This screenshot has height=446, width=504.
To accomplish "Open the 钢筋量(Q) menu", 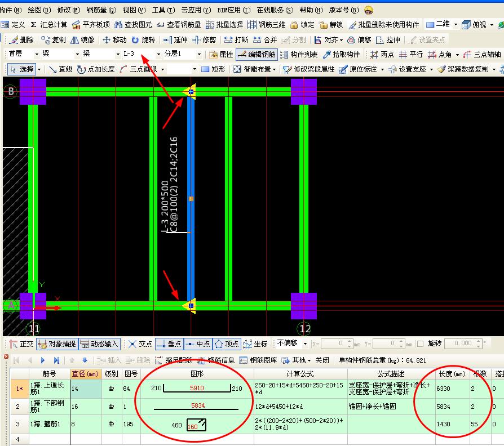I will [x=101, y=10].
